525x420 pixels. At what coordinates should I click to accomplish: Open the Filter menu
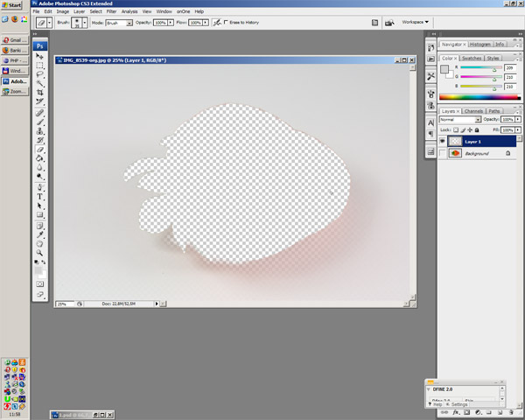[x=111, y=11]
